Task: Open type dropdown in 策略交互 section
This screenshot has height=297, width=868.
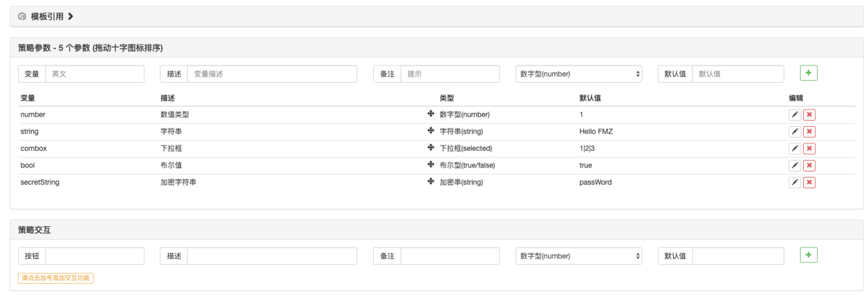Action: (x=579, y=256)
